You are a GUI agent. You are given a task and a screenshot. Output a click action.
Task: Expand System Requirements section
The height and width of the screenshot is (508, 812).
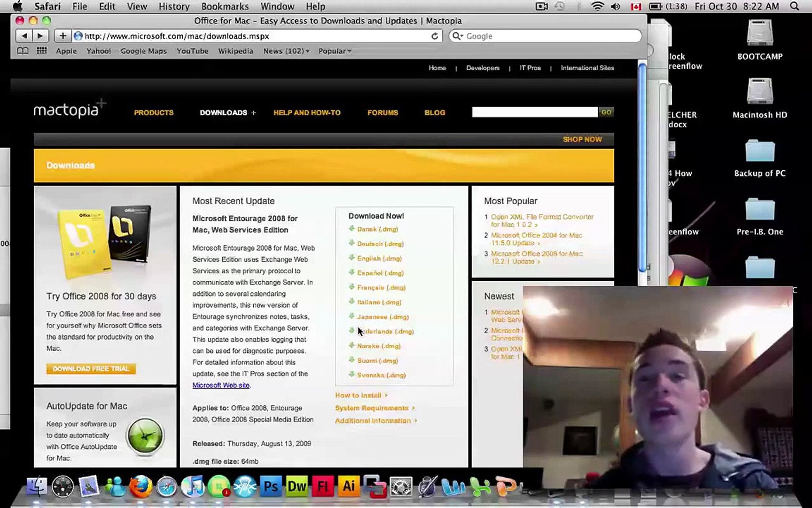(375, 408)
